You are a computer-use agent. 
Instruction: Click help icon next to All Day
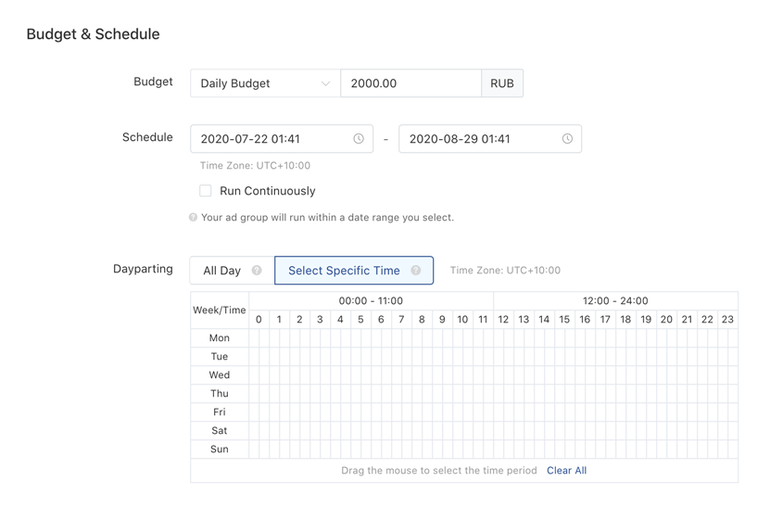[257, 271]
